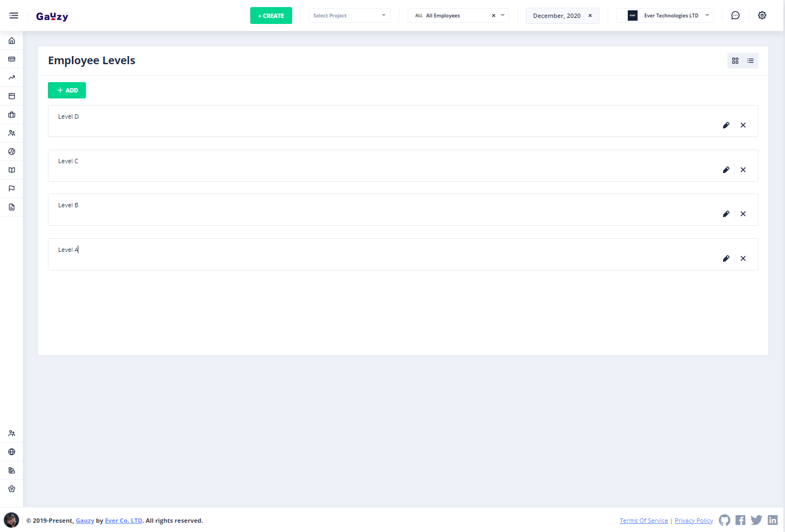Screen dimensions: 785x532
Task: Open the settings gear in top bar
Action: click(762, 15)
